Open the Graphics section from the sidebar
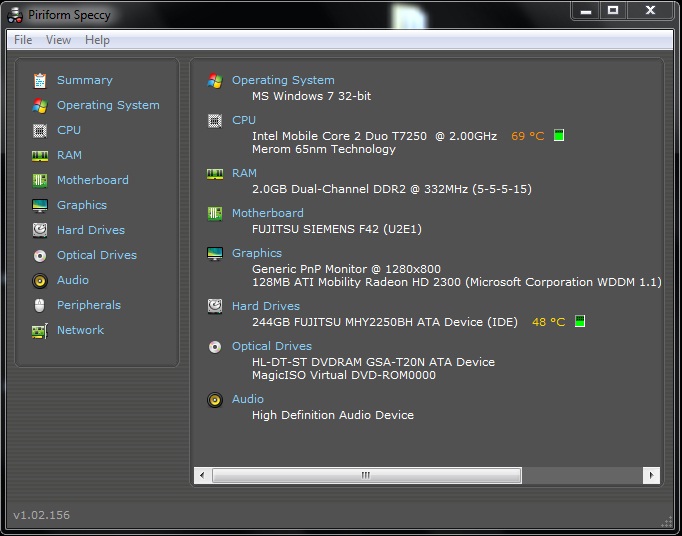Image resolution: width=682 pixels, height=536 pixels. 81,205
